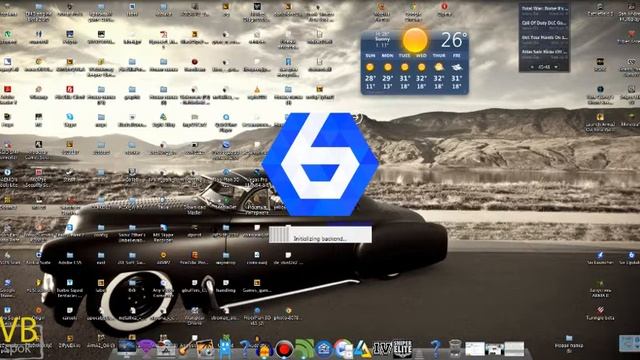Open the 'Call Of Duty DLC' feed headline

point(544,23)
